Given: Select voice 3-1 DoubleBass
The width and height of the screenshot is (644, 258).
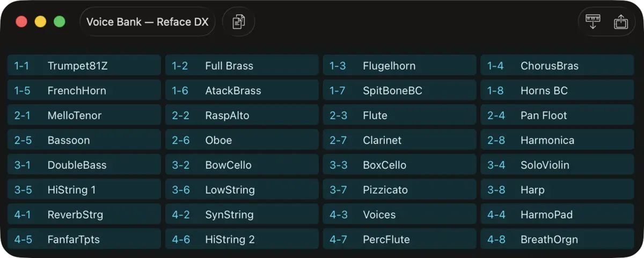Looking at the screenshot, I should click(84, 164).
